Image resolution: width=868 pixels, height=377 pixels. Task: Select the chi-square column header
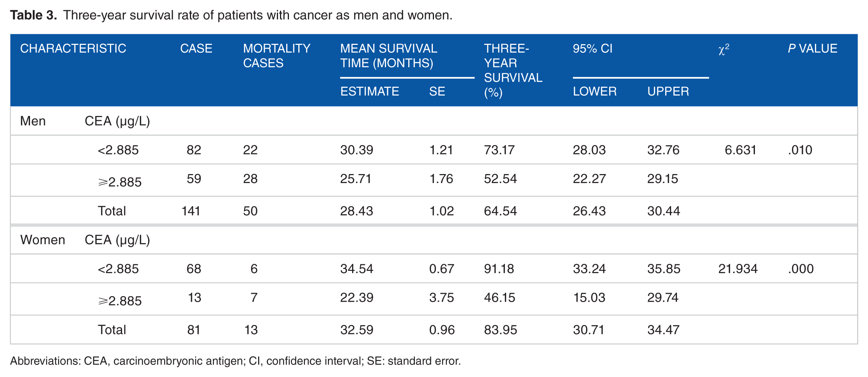click(x=723, y=50)
